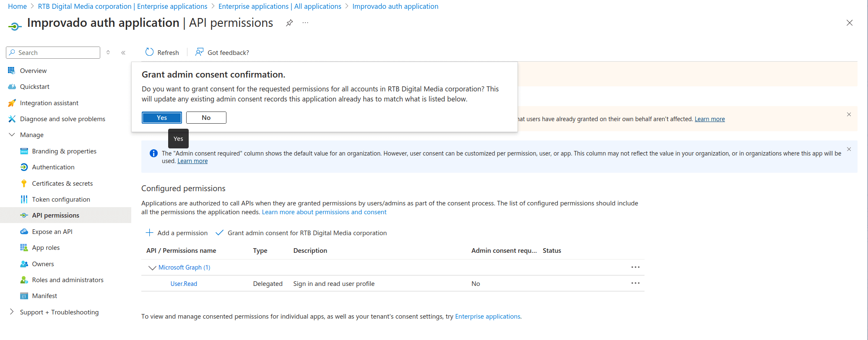Click the sidebar Search input field

click(53, 52)
